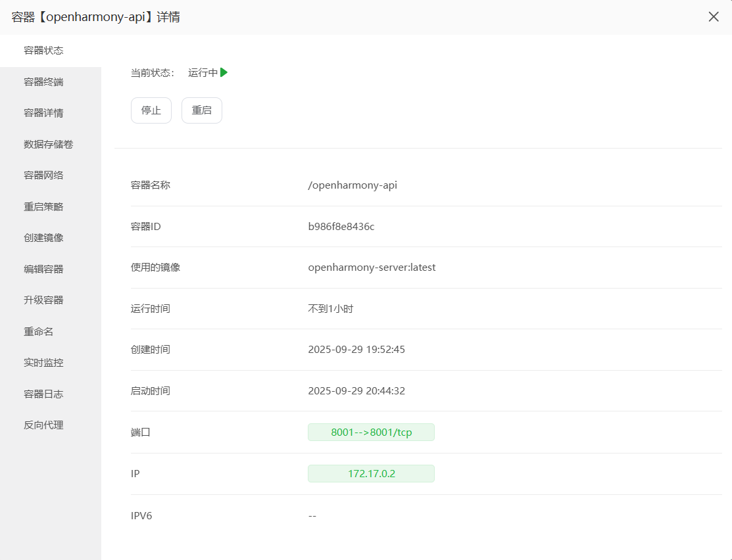Stop the container with 停止 button
732x560 pixels.
coord(151,110)
